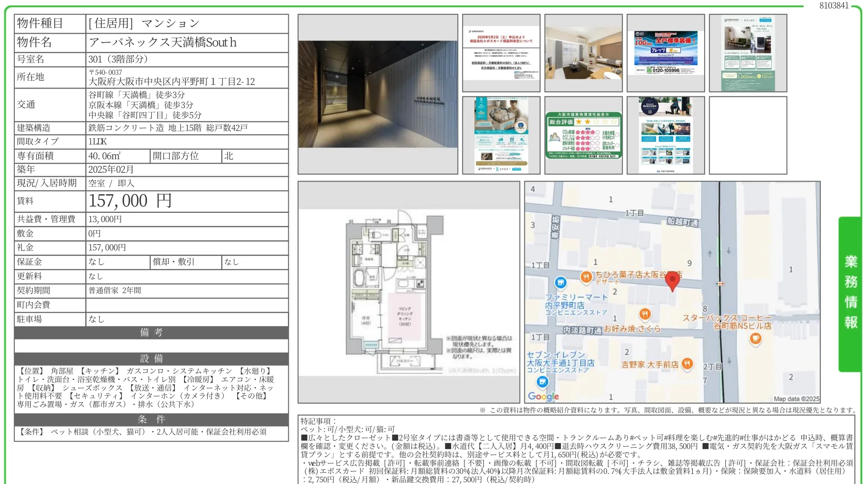Click the Seven-Eleven store map icon

click(542, 382)
